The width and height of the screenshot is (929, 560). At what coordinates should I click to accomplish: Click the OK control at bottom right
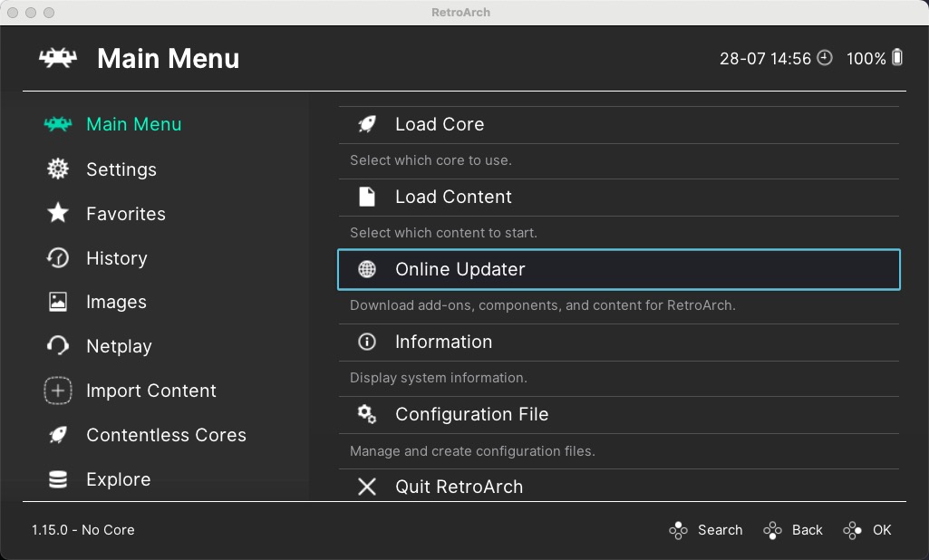(867, 530)
